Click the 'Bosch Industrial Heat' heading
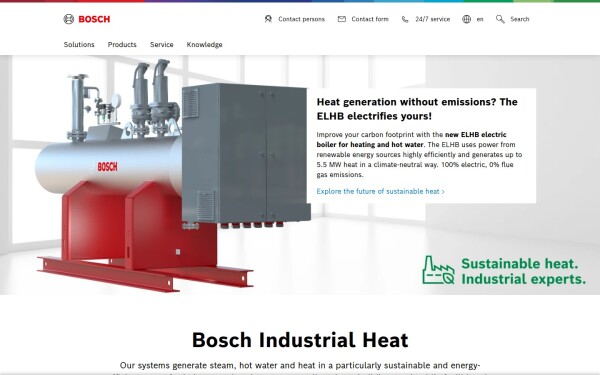Image resolution: width=600 pixels, height=375 pixels. coord(300,340)
